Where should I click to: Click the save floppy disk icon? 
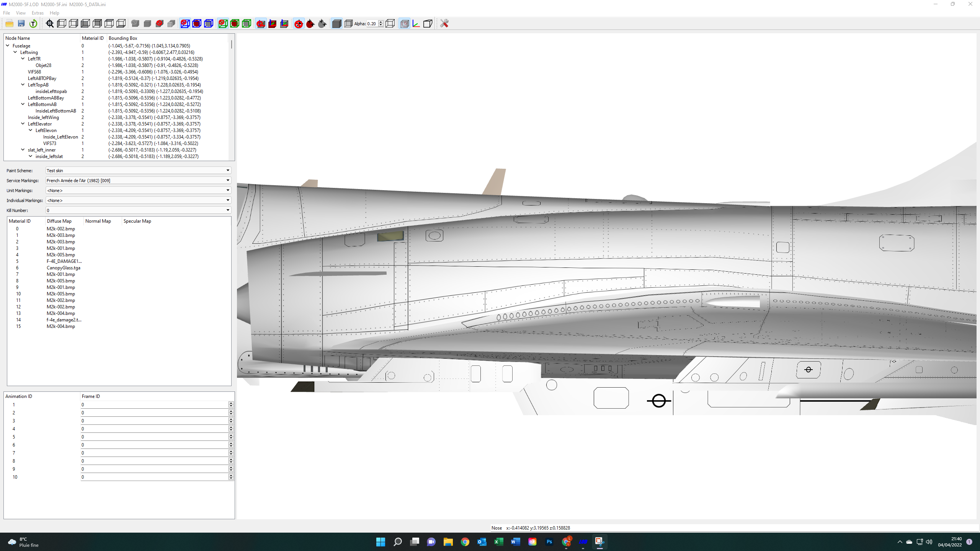pyautogui.click(x=21, y=24)
